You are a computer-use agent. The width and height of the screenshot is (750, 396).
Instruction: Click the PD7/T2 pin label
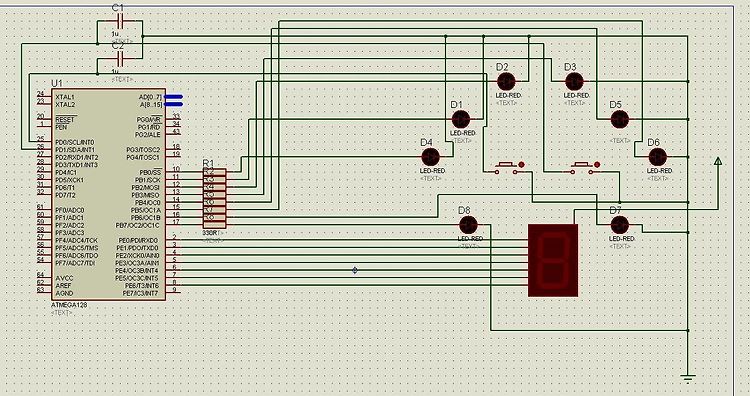pyautogui.click(x=65, y=195)
